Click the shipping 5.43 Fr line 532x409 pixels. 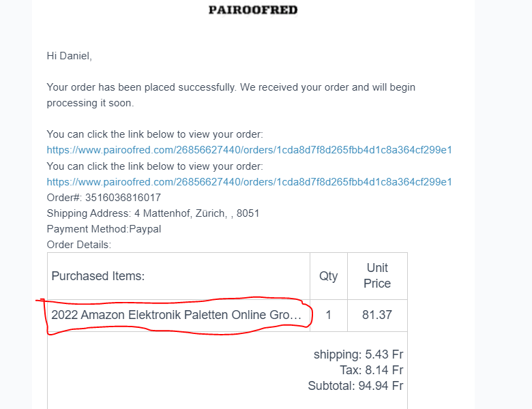[358, 354]
